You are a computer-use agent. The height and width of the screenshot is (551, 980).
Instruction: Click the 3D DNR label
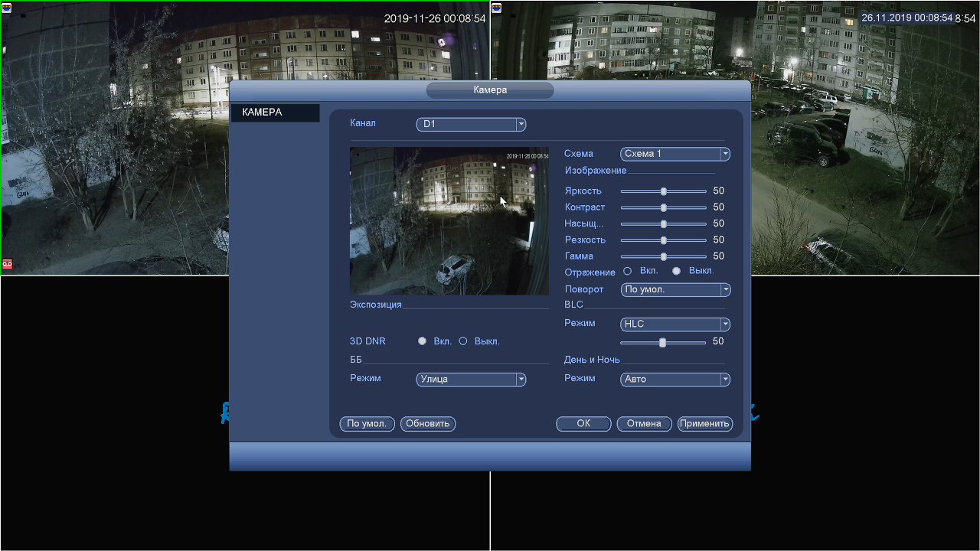tap(367, 341)
